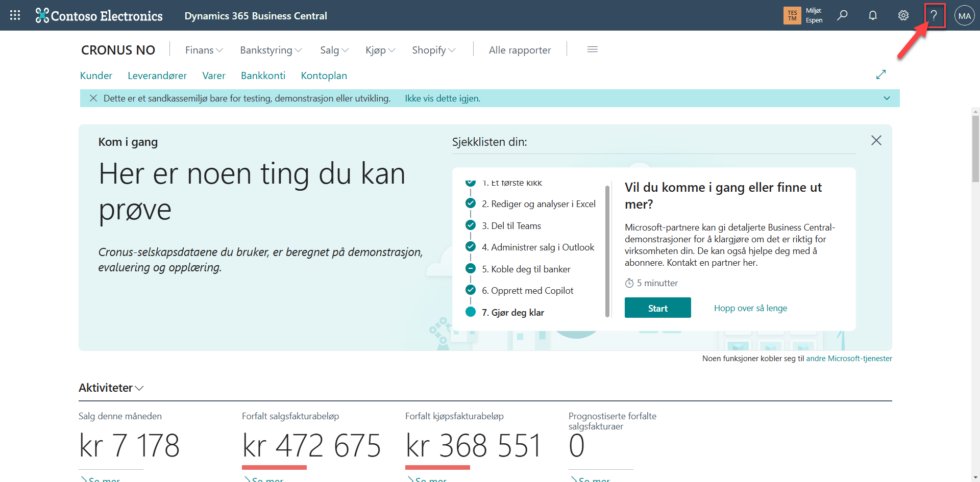
Task: Open the Kjøp dropdown menu
Action: coord(380,50)
